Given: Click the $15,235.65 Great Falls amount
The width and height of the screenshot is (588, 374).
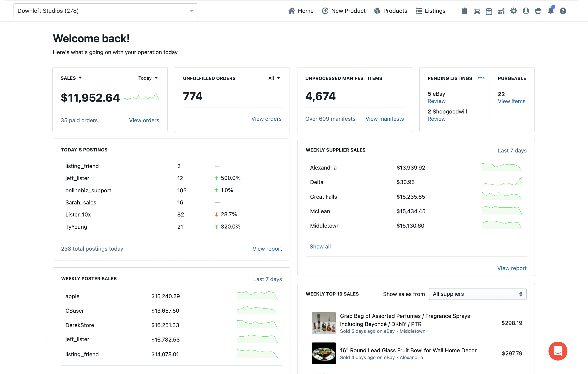Looking at the screenshot, I should click(411, 197).
